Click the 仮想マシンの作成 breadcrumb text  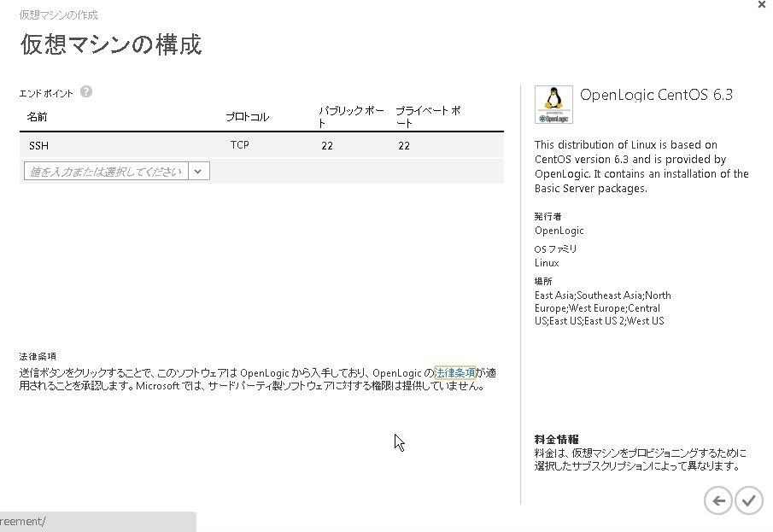59,15
